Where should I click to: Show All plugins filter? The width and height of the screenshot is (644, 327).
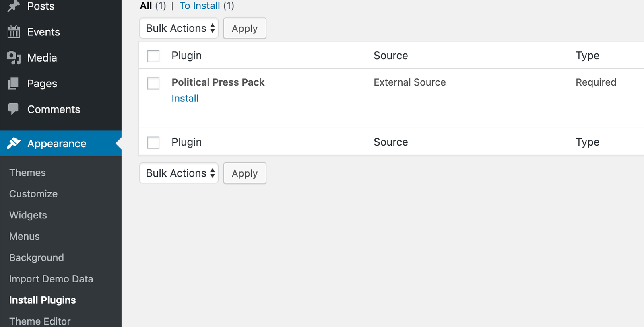pos(146,6)
